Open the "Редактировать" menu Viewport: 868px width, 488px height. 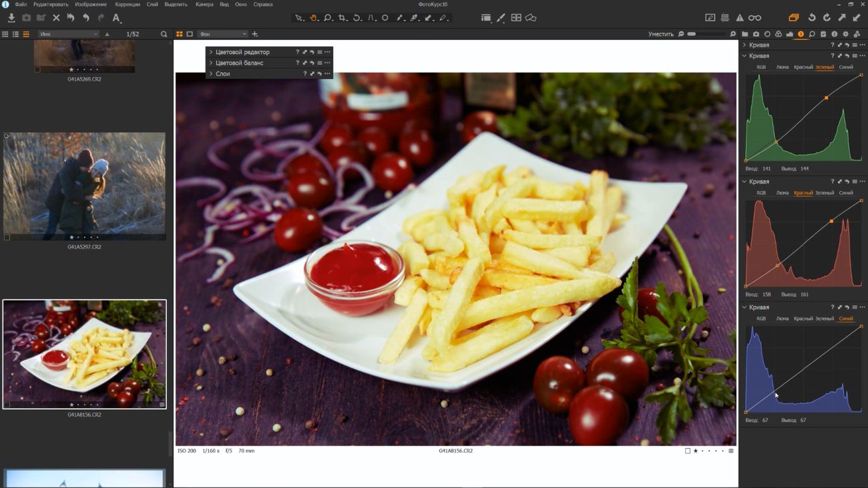[x=51, y=5]
